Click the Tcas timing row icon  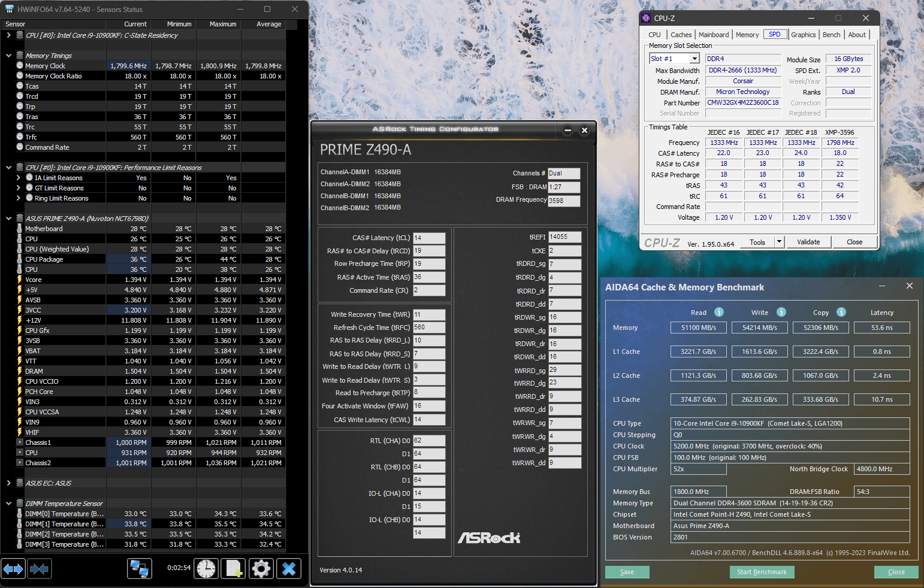click(20, 86)
